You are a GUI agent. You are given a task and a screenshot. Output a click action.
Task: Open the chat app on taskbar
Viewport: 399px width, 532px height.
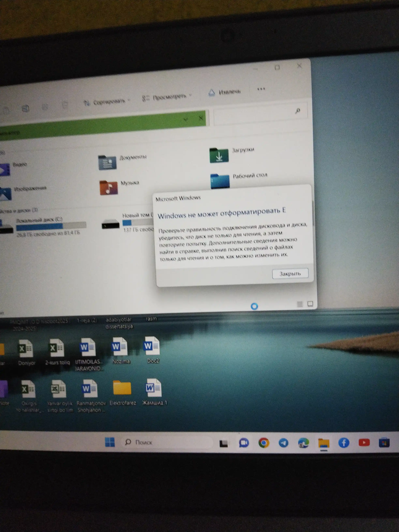pos(244,443)
